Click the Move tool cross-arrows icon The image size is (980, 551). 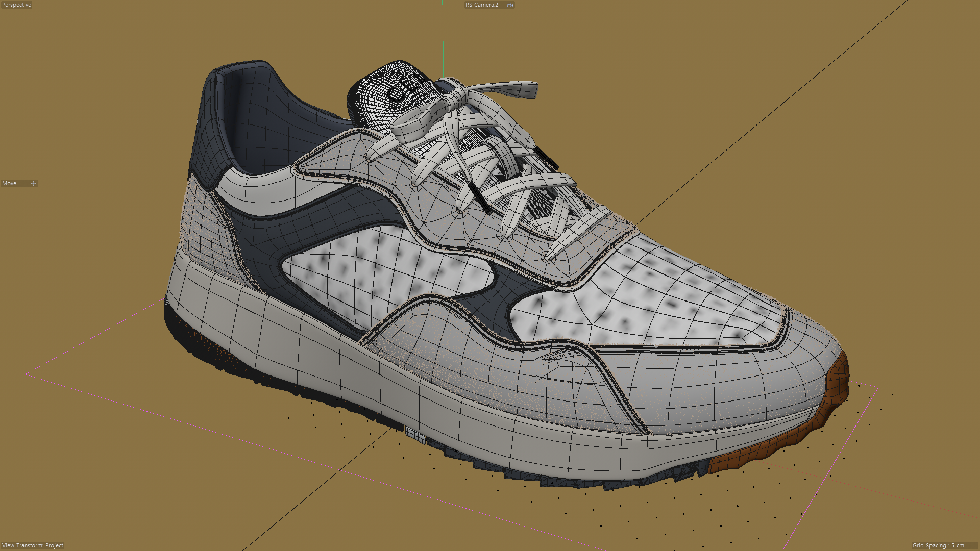[x=34, y=183]
